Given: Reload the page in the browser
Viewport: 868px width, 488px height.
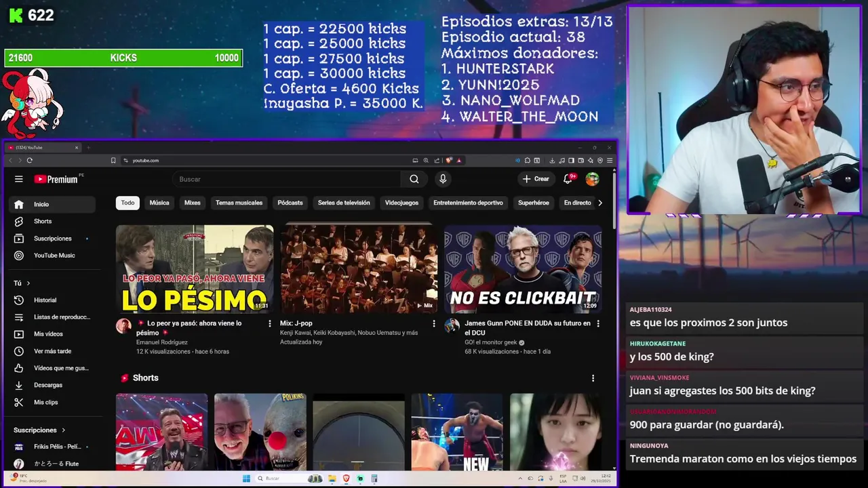Looking at the screenshot, I should pos(30,161).
